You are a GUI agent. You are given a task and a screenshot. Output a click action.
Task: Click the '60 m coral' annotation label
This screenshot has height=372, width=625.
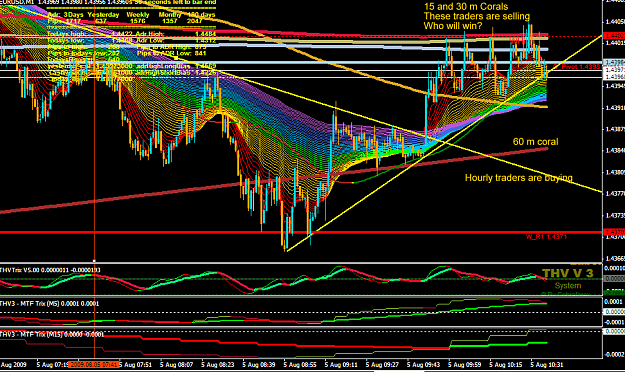(x=535, y=142)
